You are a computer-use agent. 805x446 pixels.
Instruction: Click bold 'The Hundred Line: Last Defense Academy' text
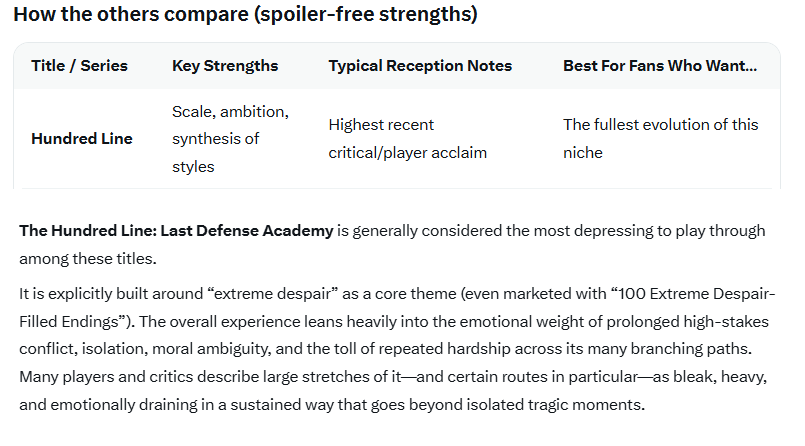point(176,231)
